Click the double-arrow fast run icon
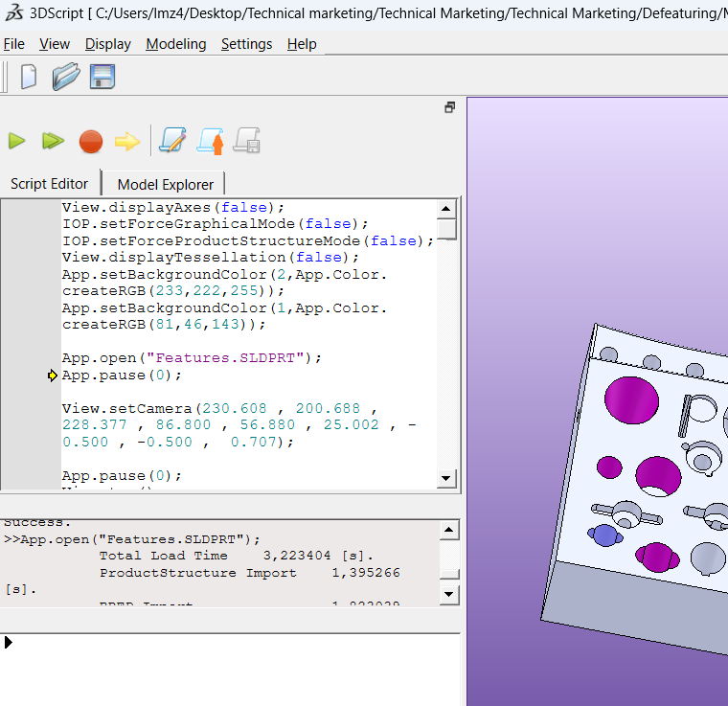728x706 pixels. 53,142
